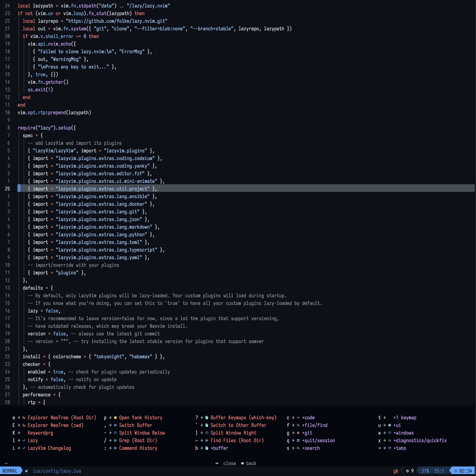Click the +search magnifier icon
Viewport: 476px width, 476px height.
[x=298, y=448]
